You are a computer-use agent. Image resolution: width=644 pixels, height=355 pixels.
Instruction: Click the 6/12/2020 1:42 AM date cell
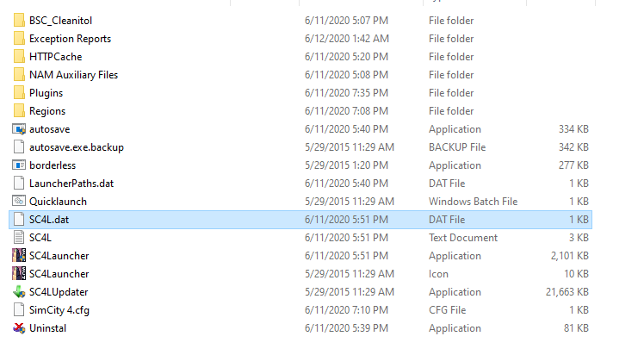pos(347,39)
